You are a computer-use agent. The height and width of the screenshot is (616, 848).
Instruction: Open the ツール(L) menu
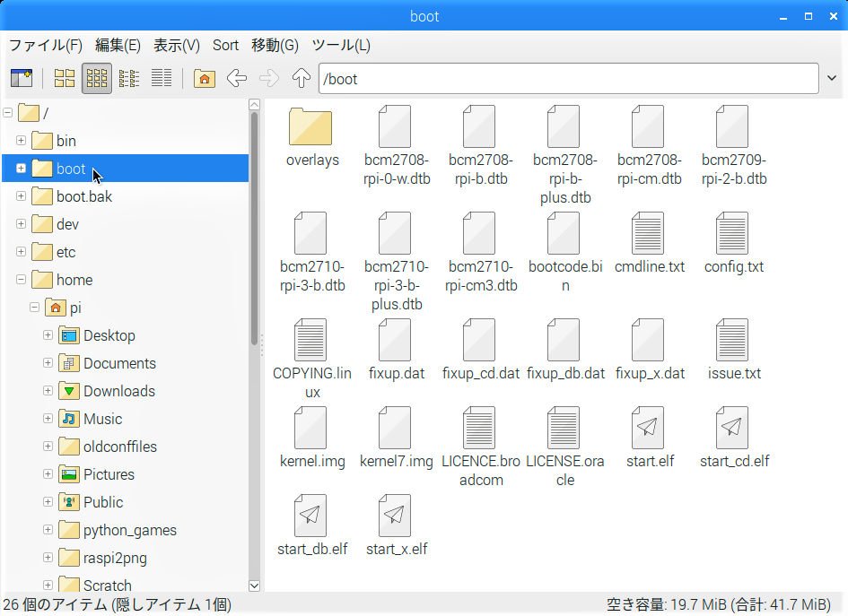[x=341, y=46]
